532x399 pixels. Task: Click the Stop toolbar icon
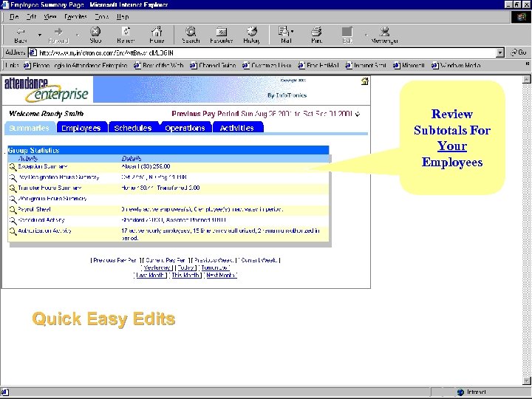95,35
